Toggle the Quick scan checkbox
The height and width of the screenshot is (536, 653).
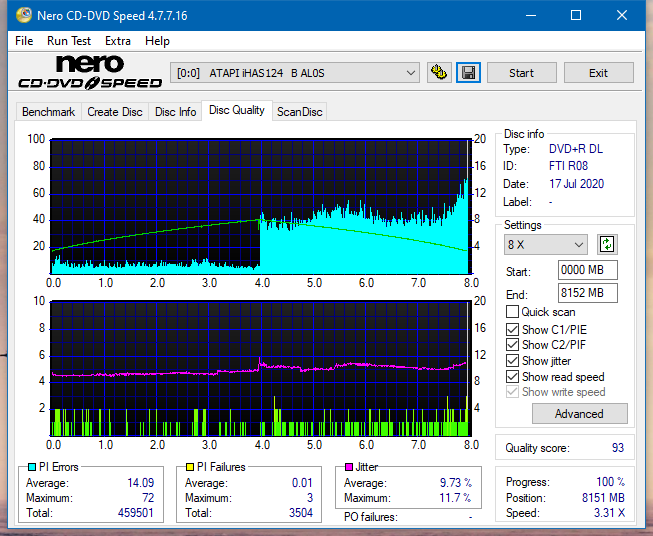coord(512,312)
